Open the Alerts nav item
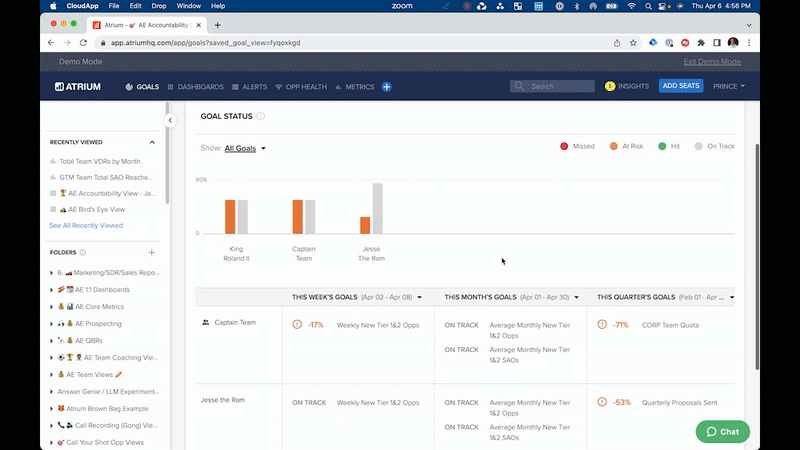This screenshot has height=450, width=800. 249,87
